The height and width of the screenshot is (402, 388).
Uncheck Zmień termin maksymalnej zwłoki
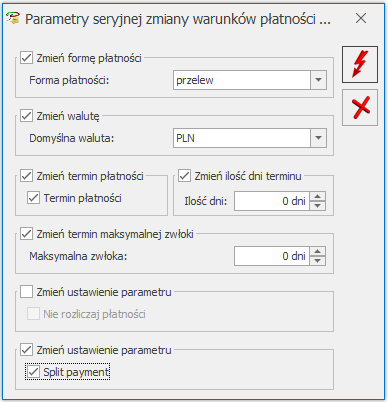(x=26, y=234)
